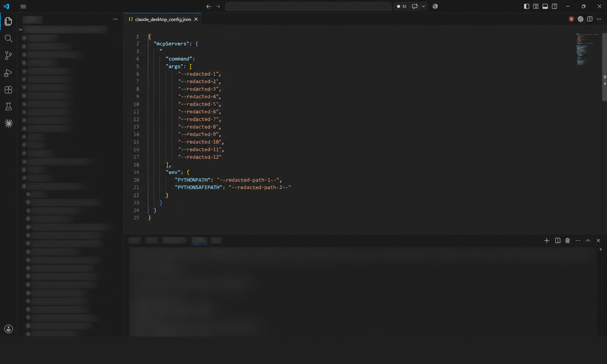Click the "--redacted-10" string
The width and height of the screenshot is (607, 364).
coord(199,142)
